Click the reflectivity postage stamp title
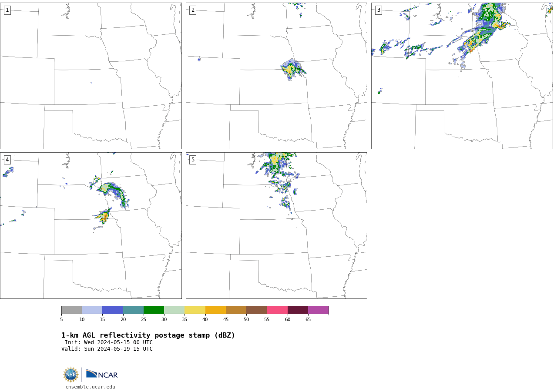 (148, 335)
